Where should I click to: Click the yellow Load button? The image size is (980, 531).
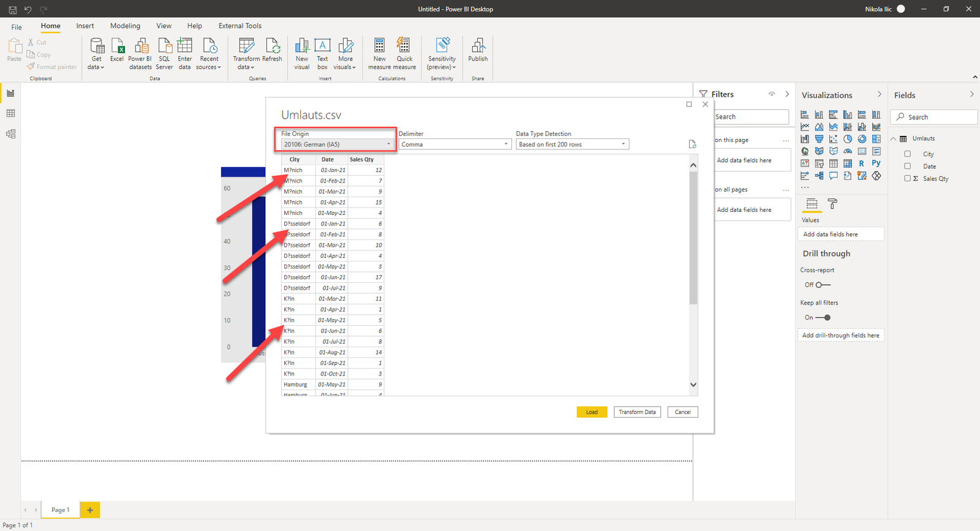coord(591,412)
